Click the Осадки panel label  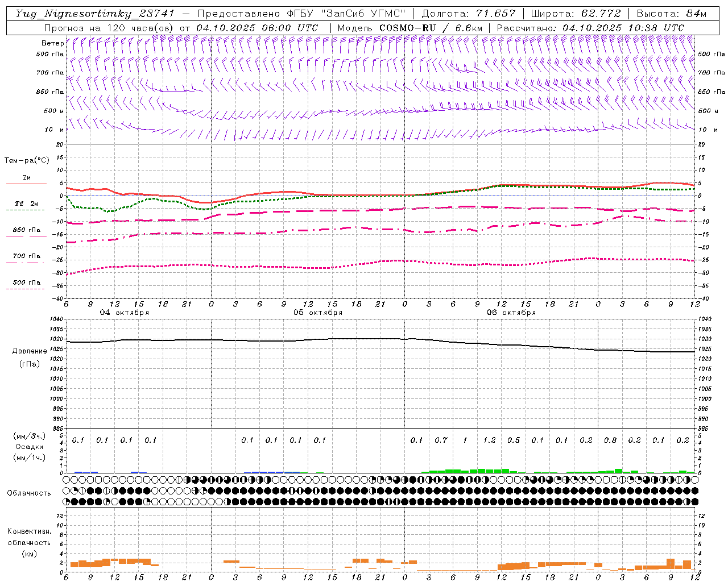(x=29, y=447)
